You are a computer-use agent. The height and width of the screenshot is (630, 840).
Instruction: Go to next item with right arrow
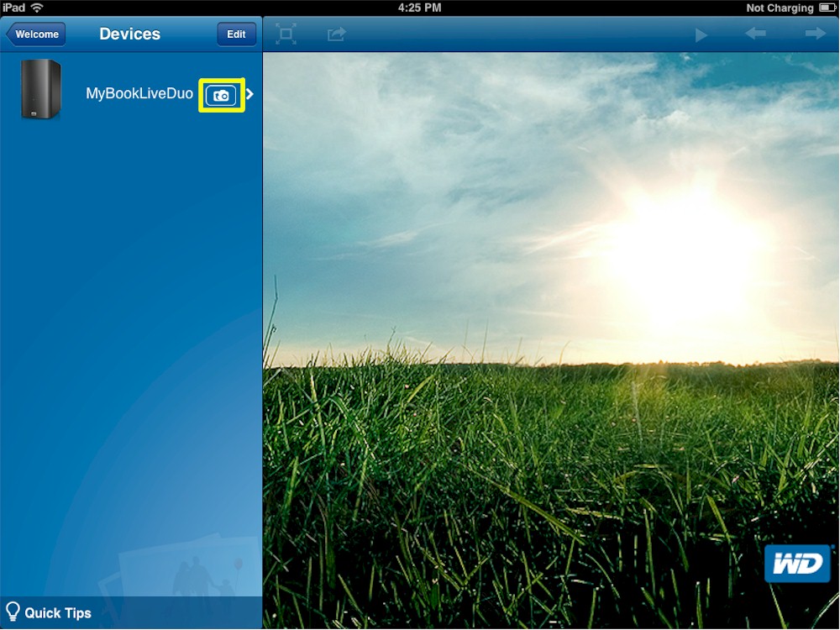[815, 34]
